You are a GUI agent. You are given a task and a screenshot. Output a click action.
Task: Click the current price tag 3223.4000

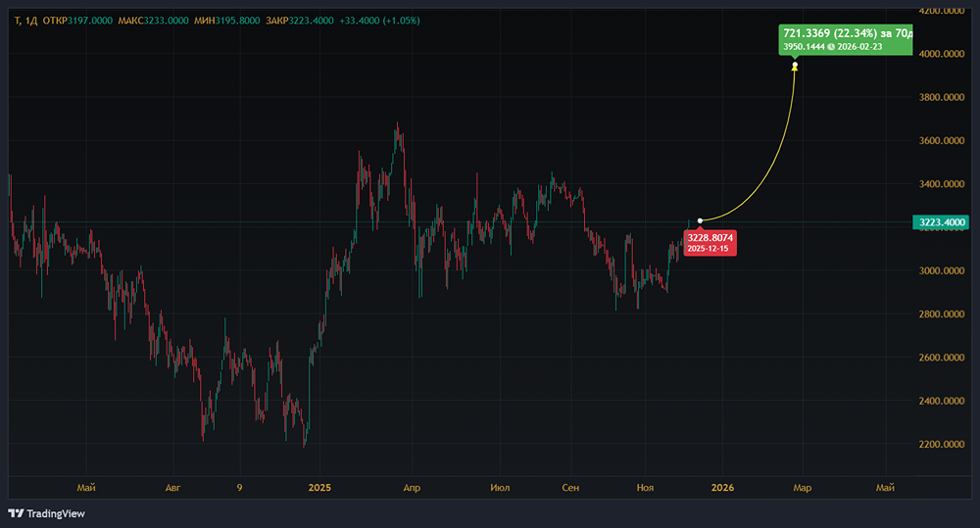pos(942,223)
